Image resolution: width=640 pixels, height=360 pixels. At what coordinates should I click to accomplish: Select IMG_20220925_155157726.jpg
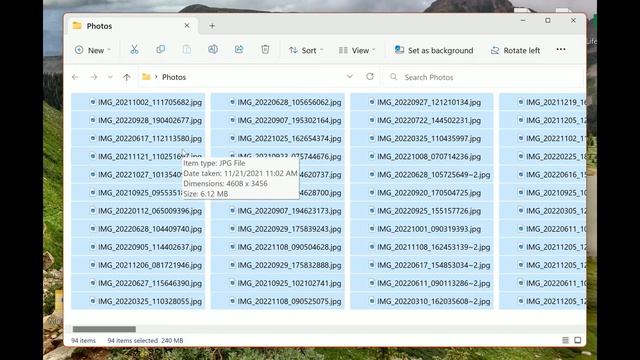[422, 211]
